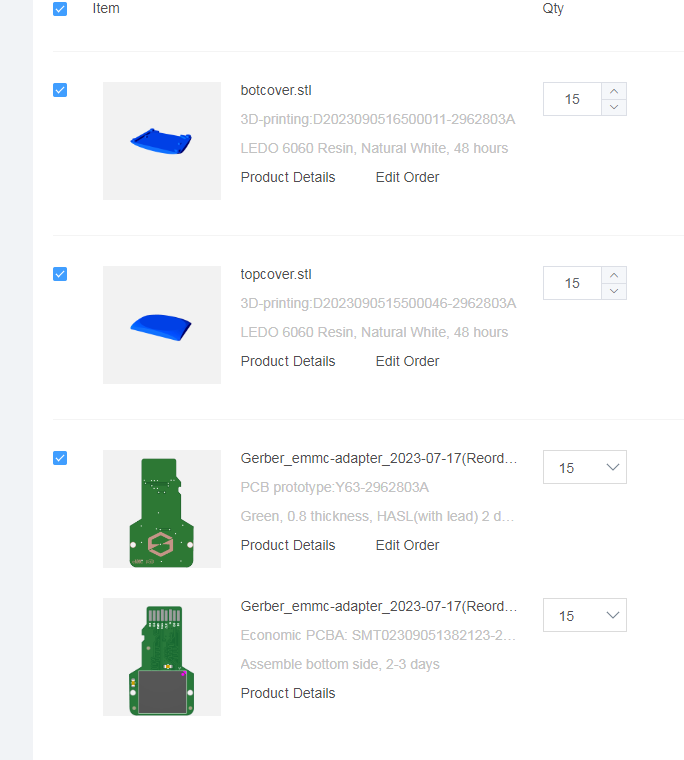The height and width of the screenshot is (760, 684).
Task: Open Product Details for Economic PCBA
Action: coord(288,693)
